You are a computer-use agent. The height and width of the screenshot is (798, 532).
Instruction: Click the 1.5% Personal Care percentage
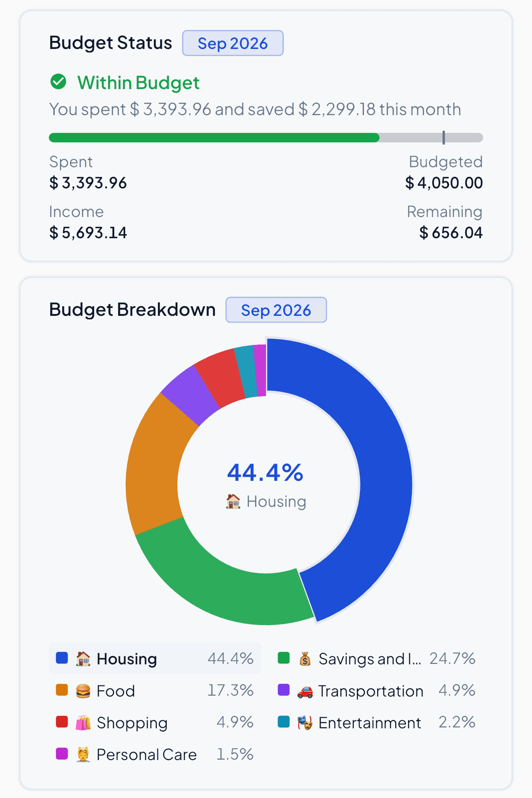(235, 754)
